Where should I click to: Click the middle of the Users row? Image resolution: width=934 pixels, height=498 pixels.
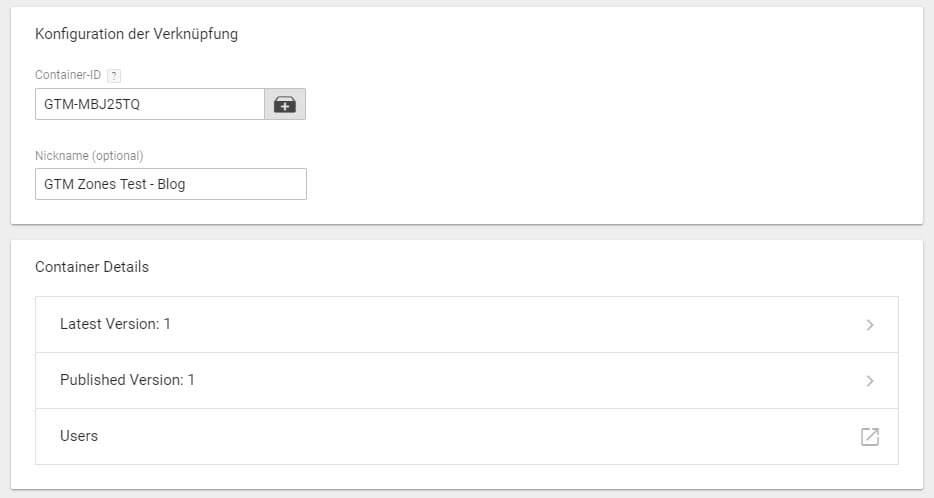tap(466, 436)
